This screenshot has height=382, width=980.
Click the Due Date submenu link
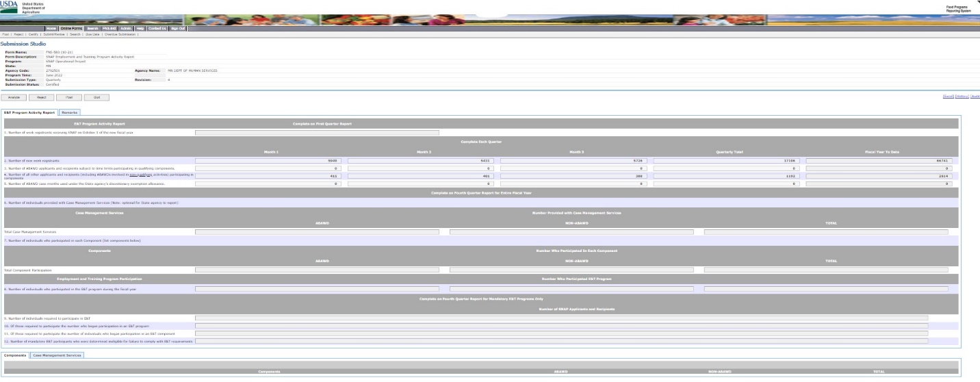92,34
